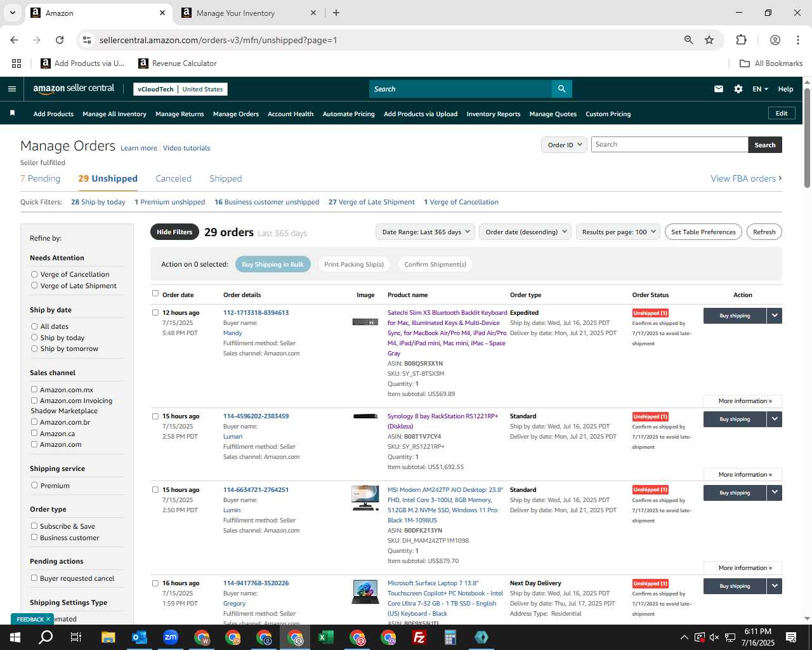The width and height of the screenshot is (812, 650).
Task: Open Date Range Last 365 days dropdown
Action: point(425,232)
